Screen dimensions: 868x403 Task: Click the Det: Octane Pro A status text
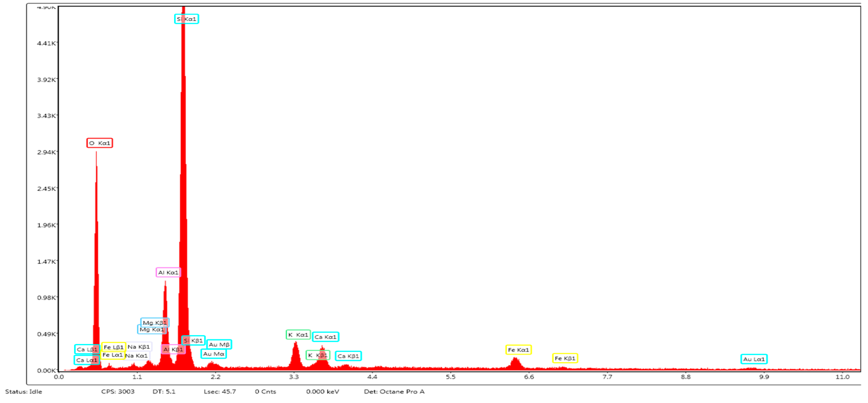pyautogui.click(x=394, y=392)
